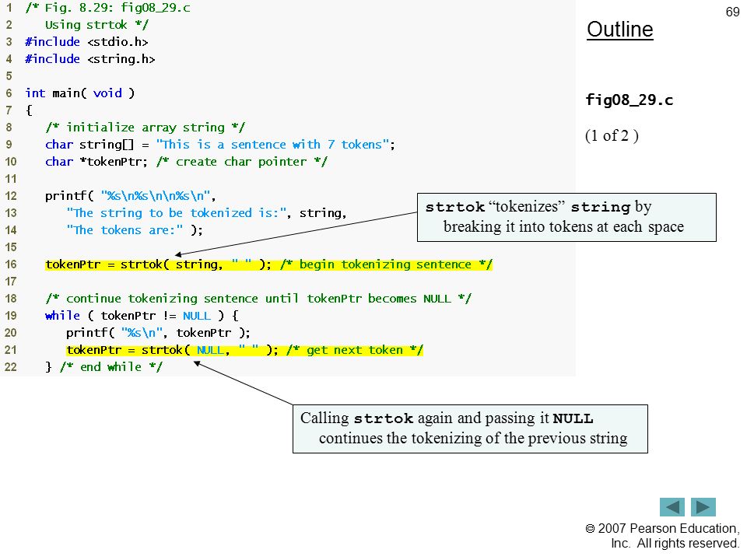Viewport: 747px width, 560px height.
Task: Select the begin tokenizing sentence comment
Action: [x=386, y=264]
